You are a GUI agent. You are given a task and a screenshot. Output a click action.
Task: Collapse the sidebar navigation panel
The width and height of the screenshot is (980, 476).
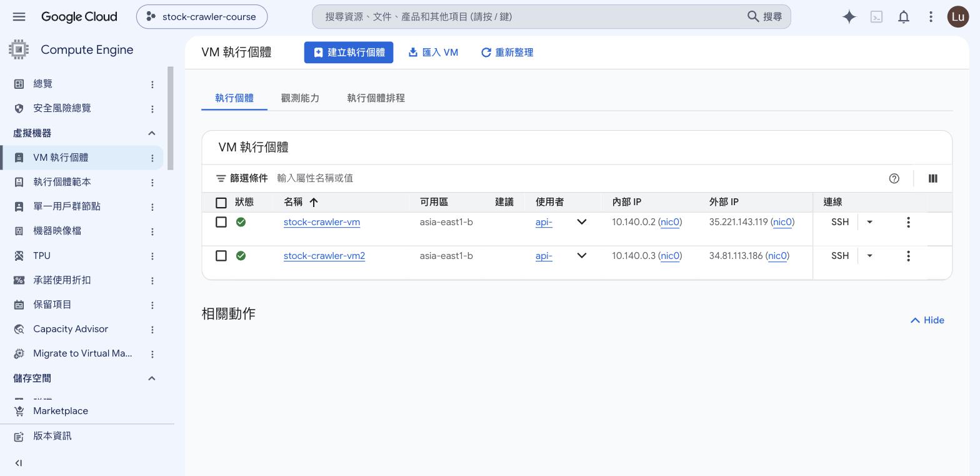[18, 463]
